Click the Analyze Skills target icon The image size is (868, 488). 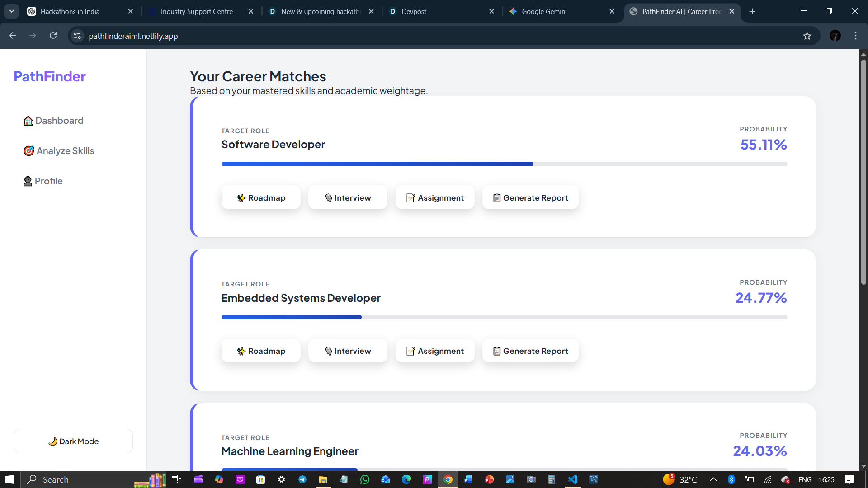(x=29, y=151)
